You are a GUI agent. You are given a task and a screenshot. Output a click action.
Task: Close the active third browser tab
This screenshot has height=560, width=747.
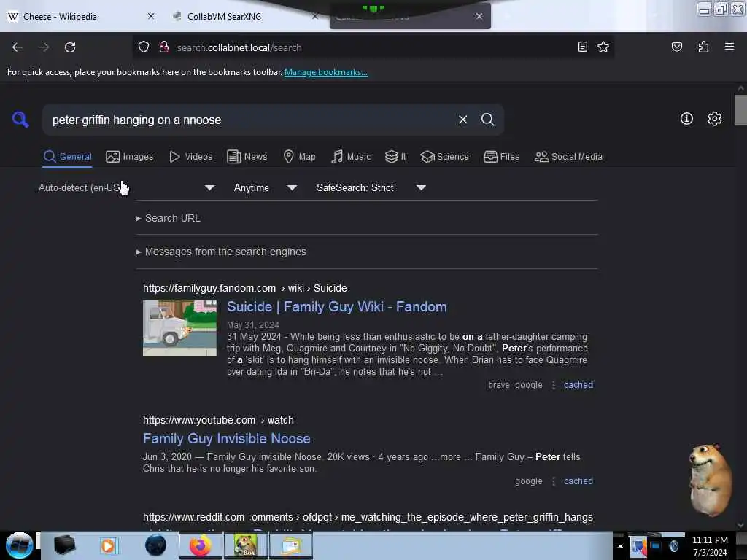click(x=479, y=16)
